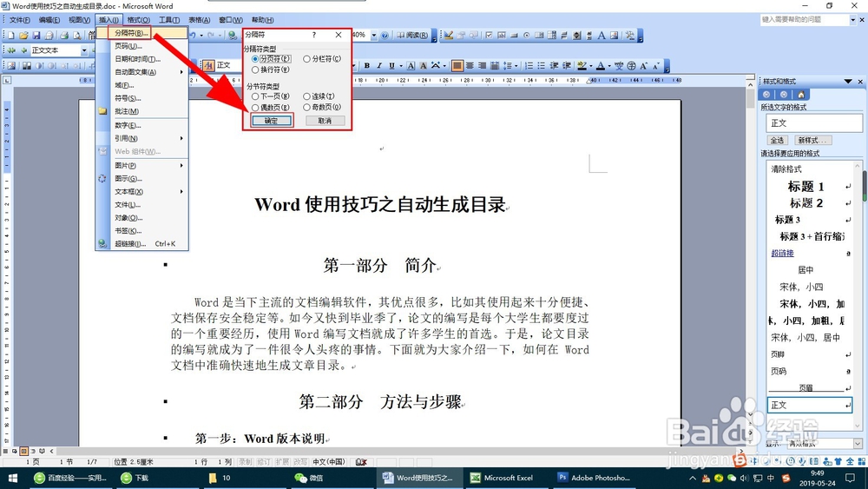This screenshot has width=868, height=489.
Task: Click the Enclosed character icon
Action: [631, 65]
